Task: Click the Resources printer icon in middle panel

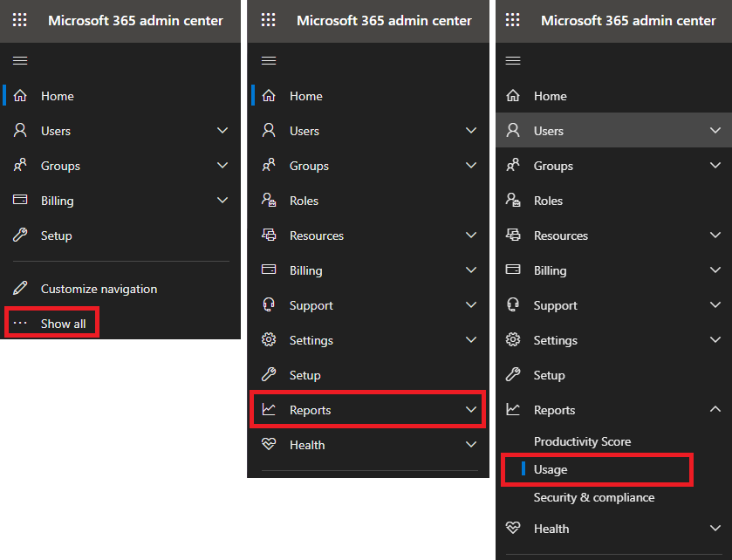Action: (269, 235)
